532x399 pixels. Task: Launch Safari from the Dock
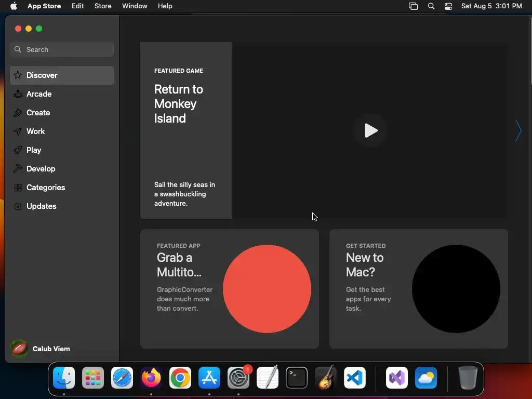pos(122,378)
